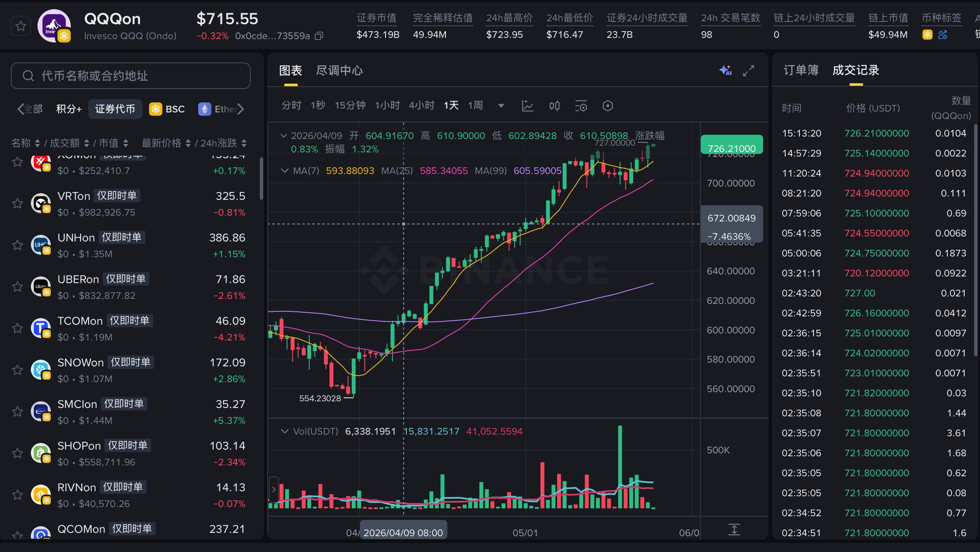Screen dimensions: 980x552
Task: Open the chart display settings icon
Action: click(x=581, y=106)
